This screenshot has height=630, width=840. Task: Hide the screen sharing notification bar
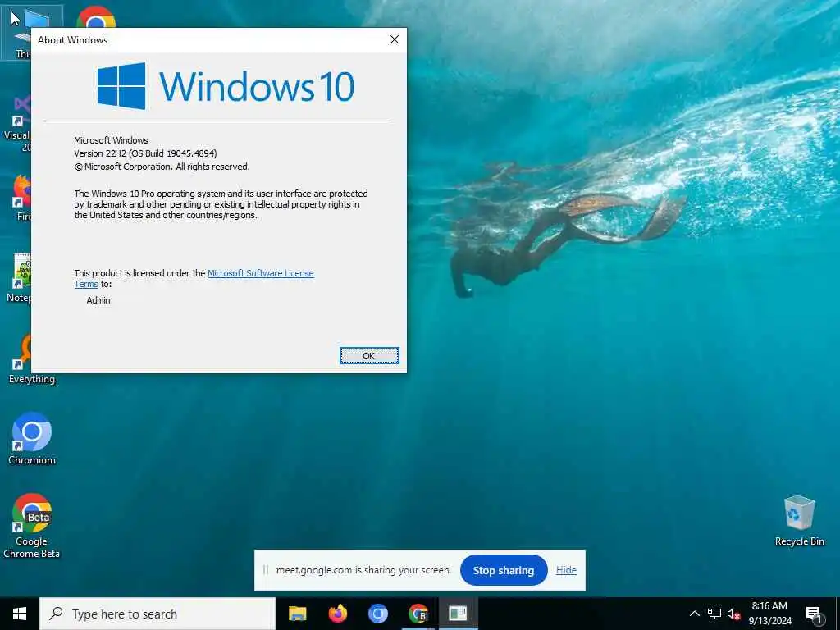(566, 570)
